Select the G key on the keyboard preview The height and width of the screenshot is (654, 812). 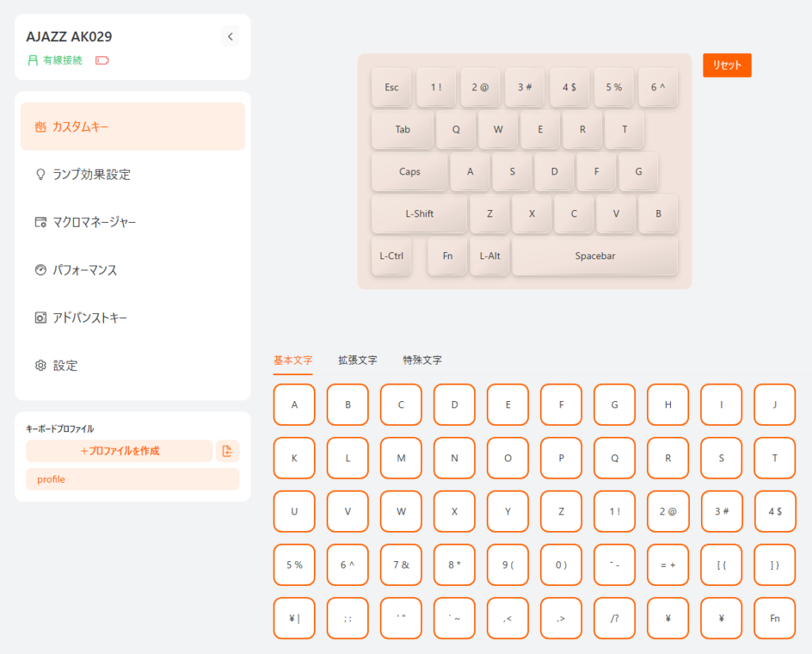point(638,171)
